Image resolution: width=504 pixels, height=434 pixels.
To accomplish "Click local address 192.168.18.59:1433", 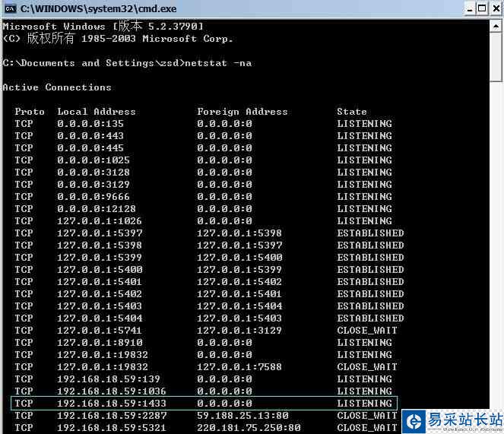I will (112, 404).
